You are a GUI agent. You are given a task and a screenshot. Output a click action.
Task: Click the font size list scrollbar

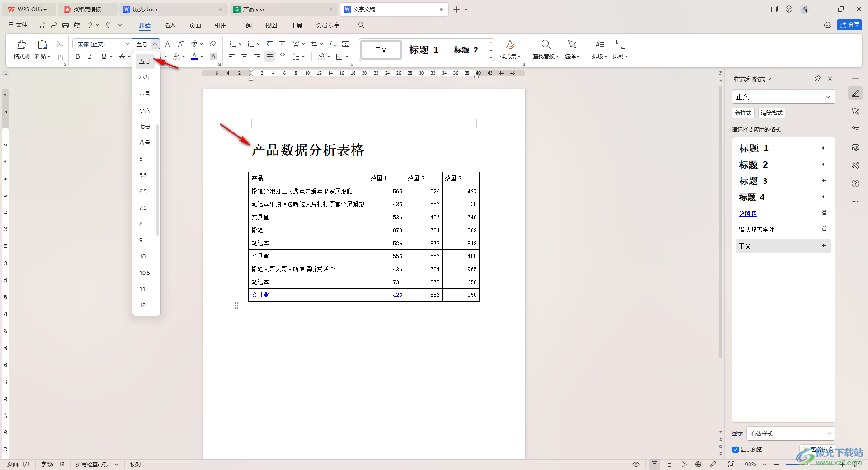click(157, 180)
